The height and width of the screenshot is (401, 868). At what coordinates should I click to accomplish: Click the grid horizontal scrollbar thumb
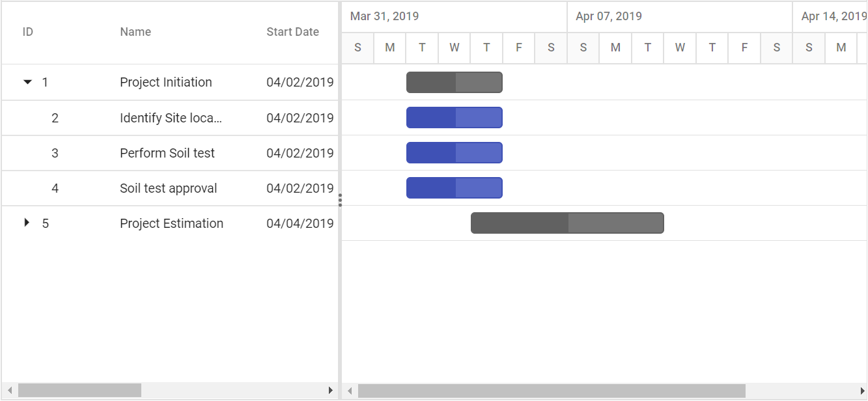[79, 391]
